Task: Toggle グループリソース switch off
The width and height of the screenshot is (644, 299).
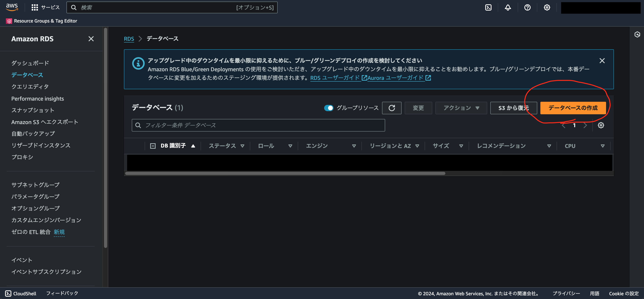Action: [x=329, y=108]
